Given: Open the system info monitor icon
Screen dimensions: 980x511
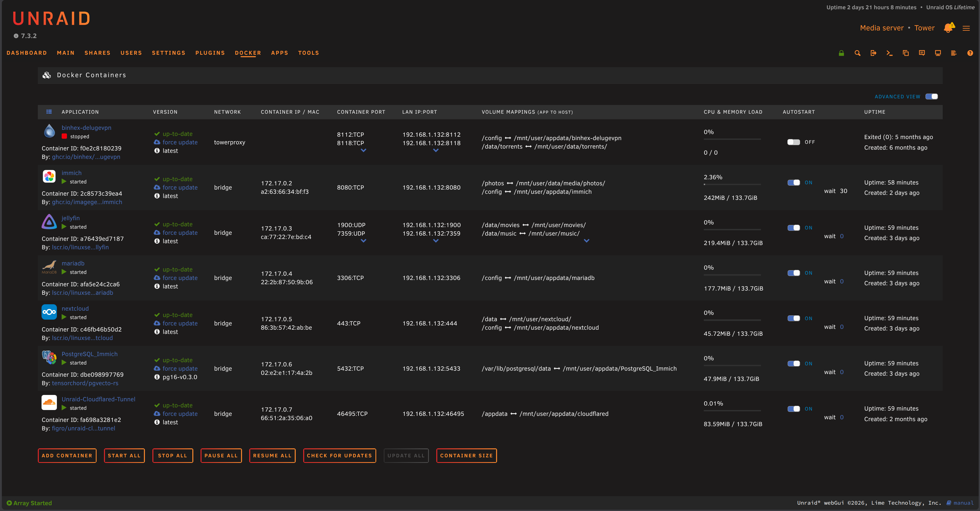Looking at the screenshot, I should pyautogui.click(x=938, y=53).
